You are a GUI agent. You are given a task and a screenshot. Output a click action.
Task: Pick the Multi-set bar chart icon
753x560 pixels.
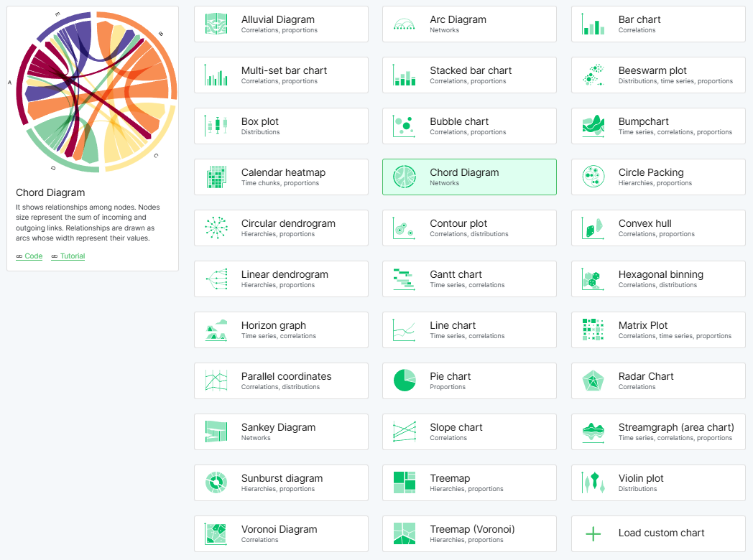point(216,75)
